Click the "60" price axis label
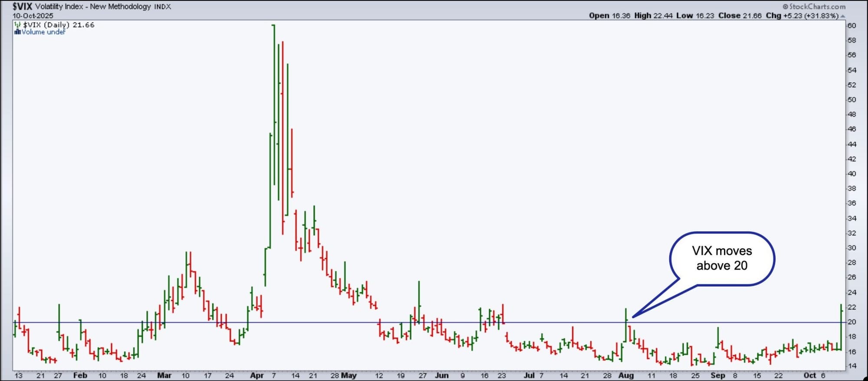Viewport: 868px width, 381px height. 852,26
